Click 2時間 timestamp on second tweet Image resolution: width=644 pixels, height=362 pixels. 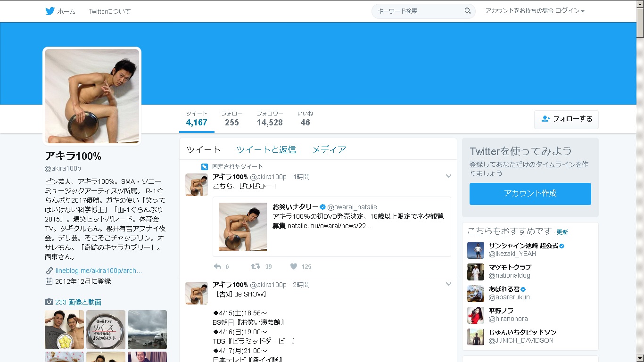click(301, 285)
